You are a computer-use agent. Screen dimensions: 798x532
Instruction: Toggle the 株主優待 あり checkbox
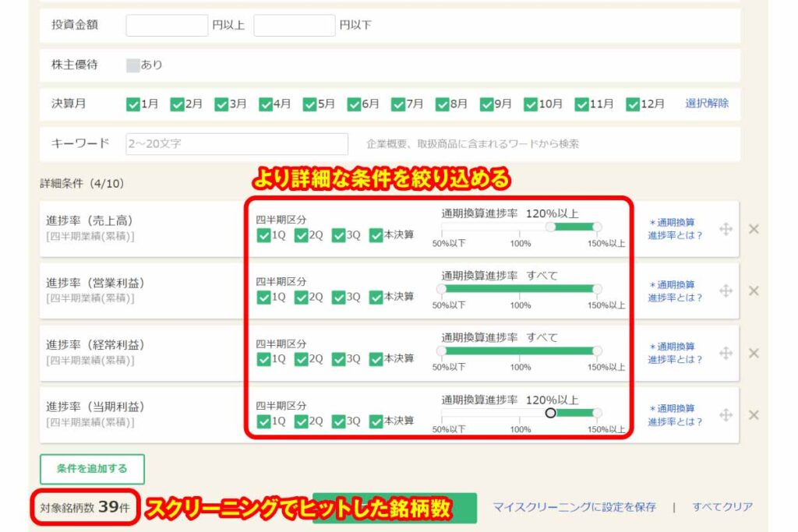pyautogui.click(x=132, y=65)
